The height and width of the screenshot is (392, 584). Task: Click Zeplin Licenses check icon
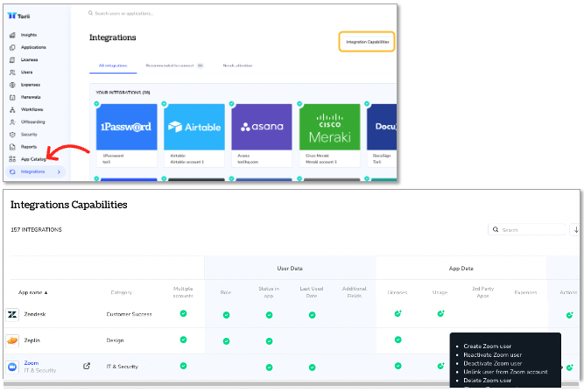(398, 339)
